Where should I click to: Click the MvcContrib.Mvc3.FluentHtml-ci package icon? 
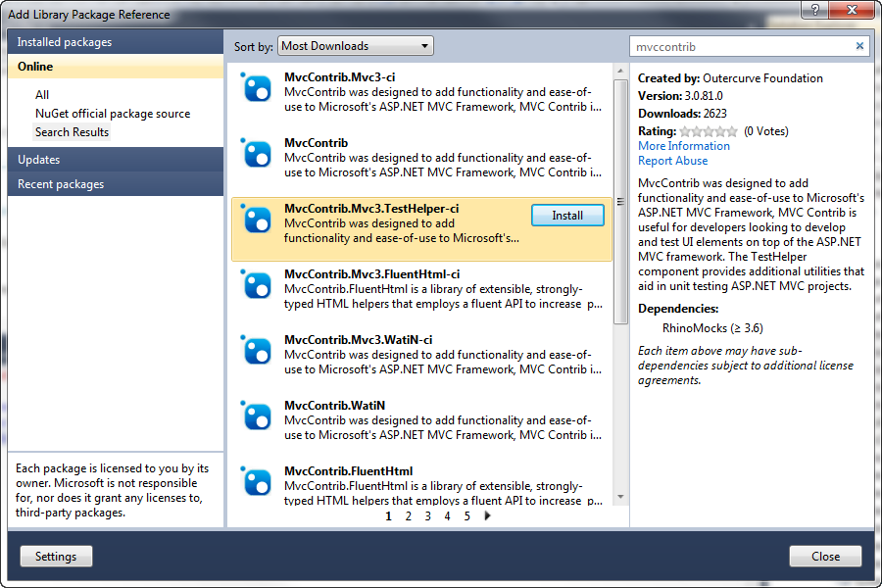(x=257, y=285)
